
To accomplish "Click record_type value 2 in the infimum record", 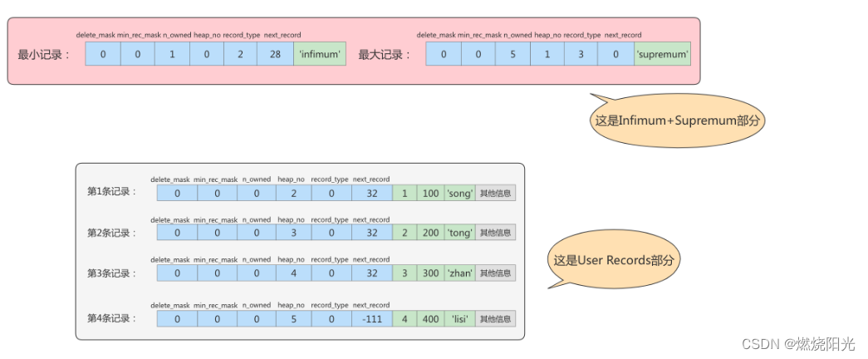I will coord(241,54).
